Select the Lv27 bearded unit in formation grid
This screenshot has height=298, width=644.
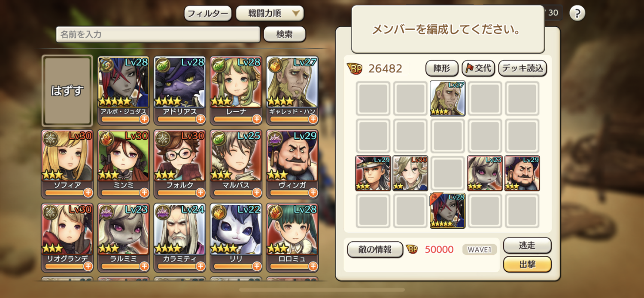[447, 98]
